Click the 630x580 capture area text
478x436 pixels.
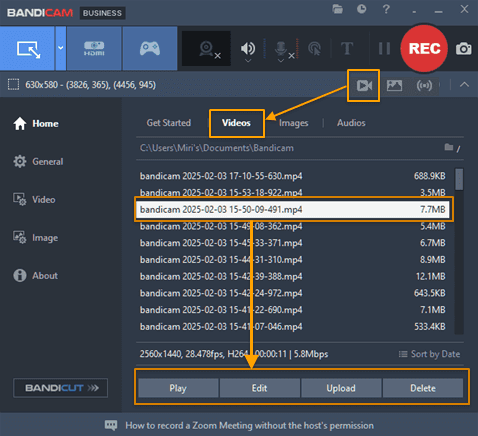(x=91, y=85)
